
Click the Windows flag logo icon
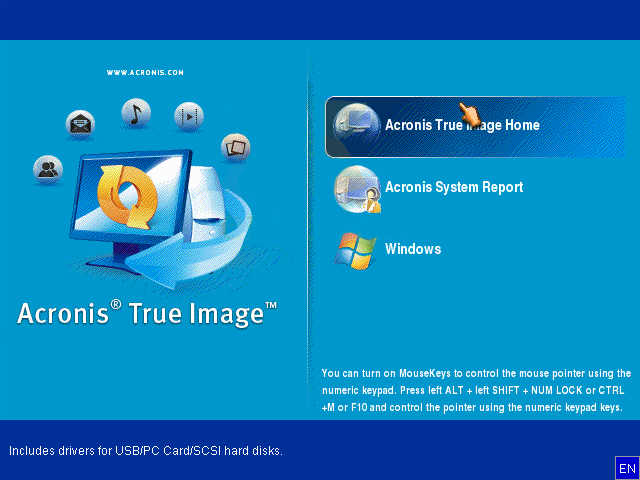pos(355,251)
